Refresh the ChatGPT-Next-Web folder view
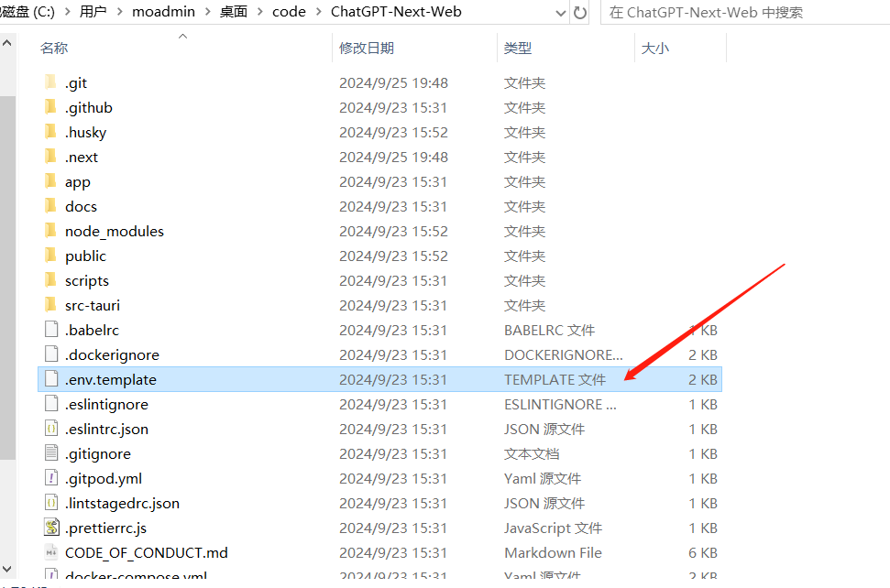Screen dimensions: 890x588 [580, 13]
